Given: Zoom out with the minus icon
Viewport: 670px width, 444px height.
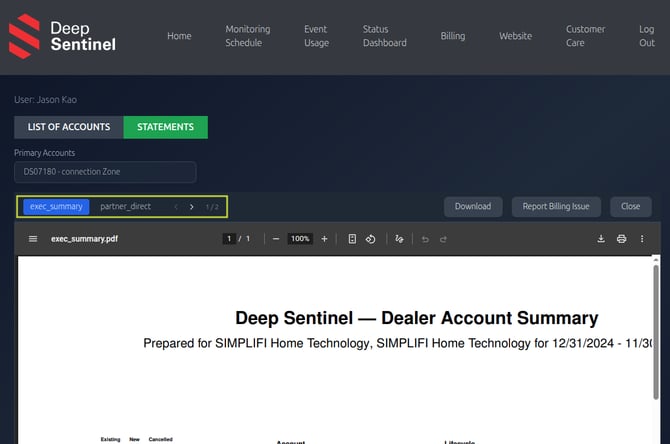Looking at the screenshot, I should click(276, 239).
